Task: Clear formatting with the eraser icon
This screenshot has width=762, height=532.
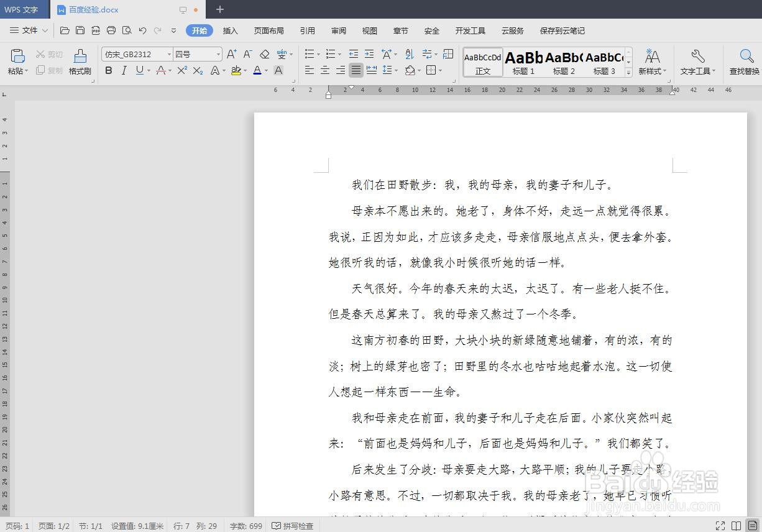Action: click(264, 54)
